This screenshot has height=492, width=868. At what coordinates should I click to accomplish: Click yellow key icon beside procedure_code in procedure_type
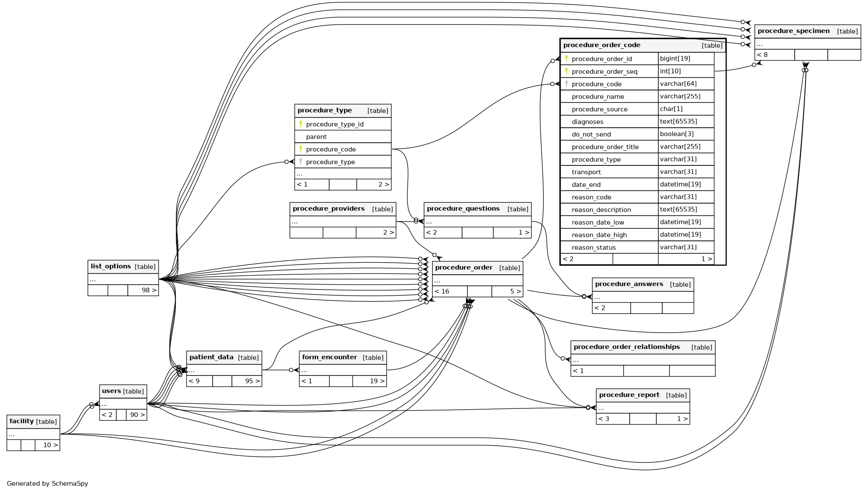[300, 149]
